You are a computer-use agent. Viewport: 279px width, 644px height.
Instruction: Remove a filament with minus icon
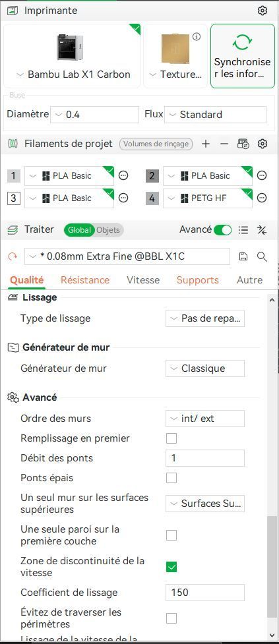(224, 144)
